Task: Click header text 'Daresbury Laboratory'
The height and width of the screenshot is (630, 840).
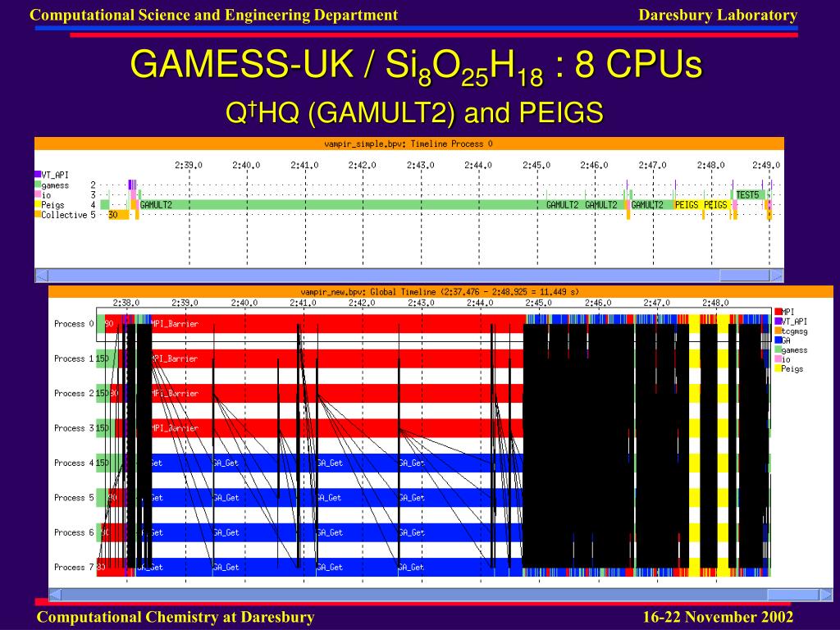Action: [x=718, y=15]
